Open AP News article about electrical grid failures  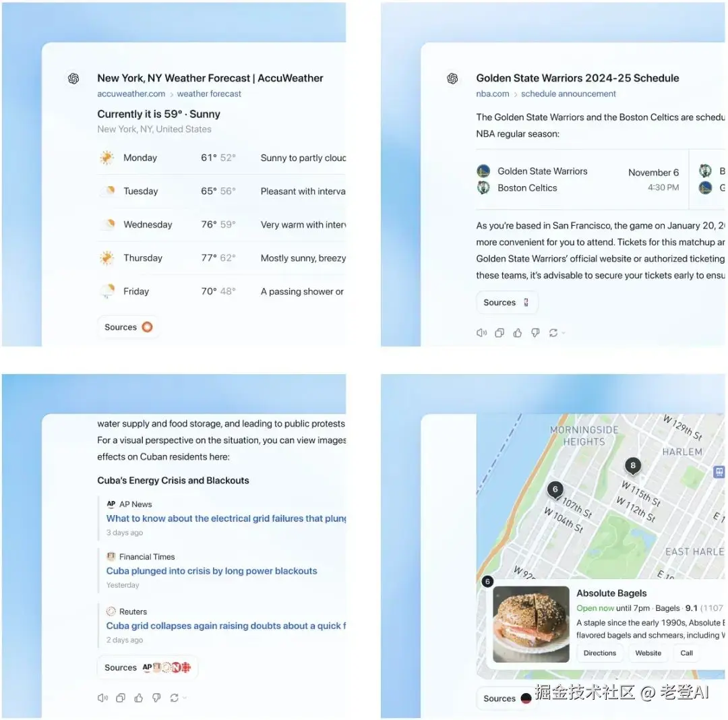226,518
